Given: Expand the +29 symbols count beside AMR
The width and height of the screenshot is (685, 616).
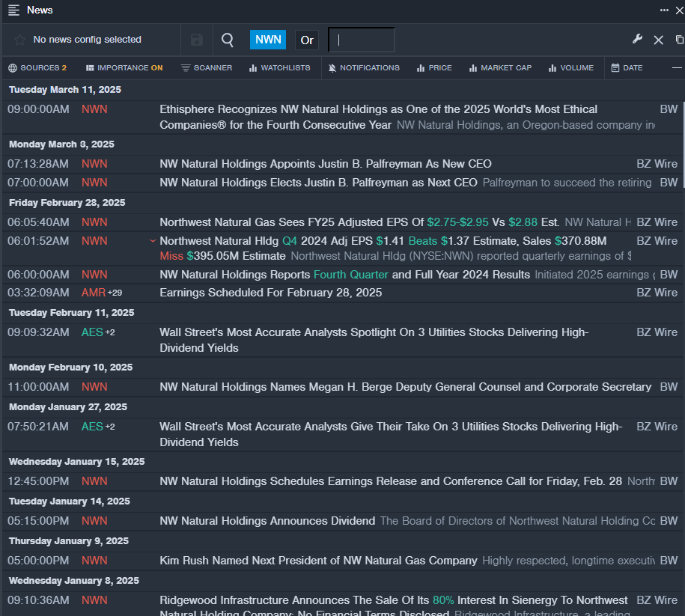Looking at the screenshot, I should pos(115,293).
